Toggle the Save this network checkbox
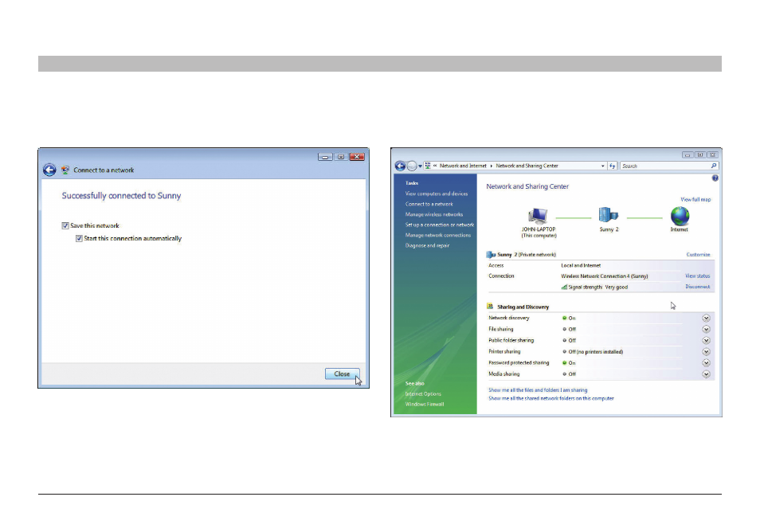Screen dimensions: 760x532 [65, 226]
